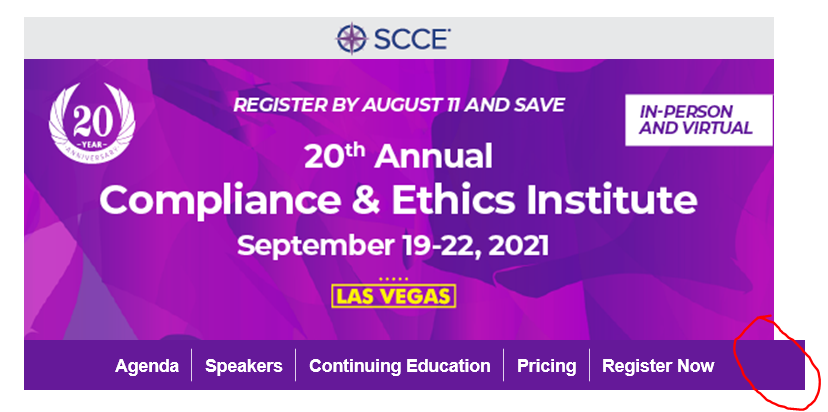This screenshot has height=412, width=828.
Task: Go to Continuing Education page
Action: pyautogui.click(x=399, y=366)
